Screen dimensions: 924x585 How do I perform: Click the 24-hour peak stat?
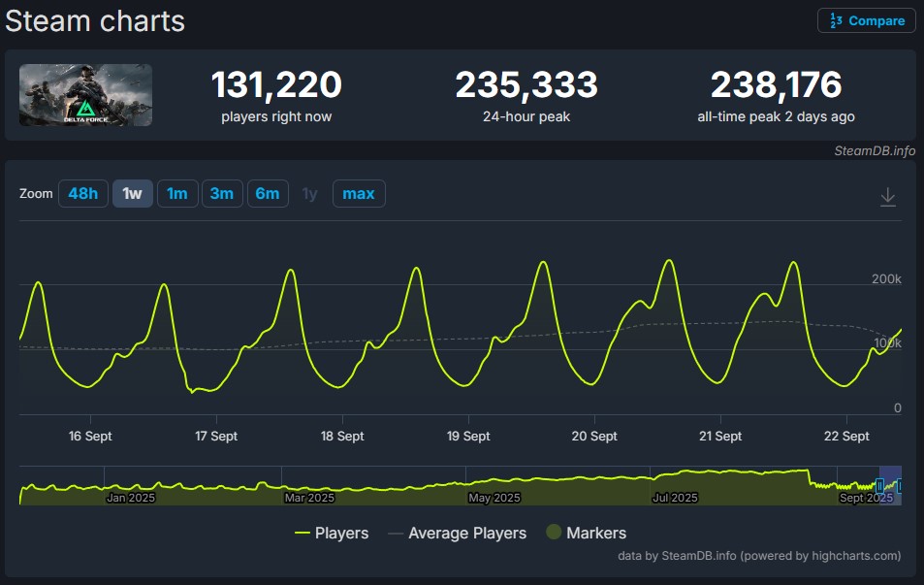click(x=526, y=95)
